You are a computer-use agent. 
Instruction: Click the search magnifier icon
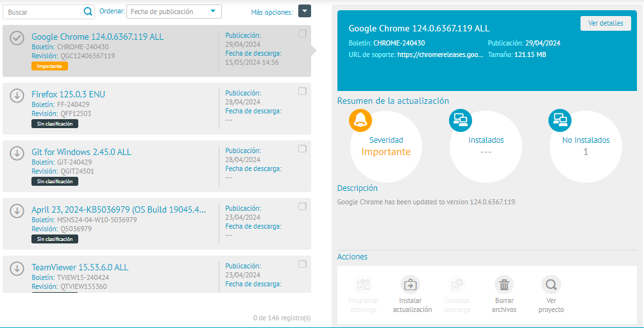tap(87, 12)
